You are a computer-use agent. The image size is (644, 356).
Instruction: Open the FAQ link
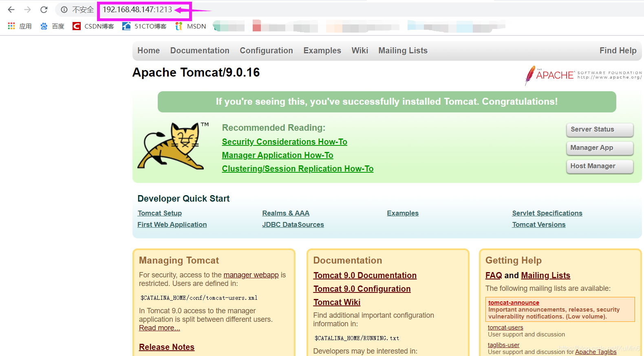click(x=494, y=275)
